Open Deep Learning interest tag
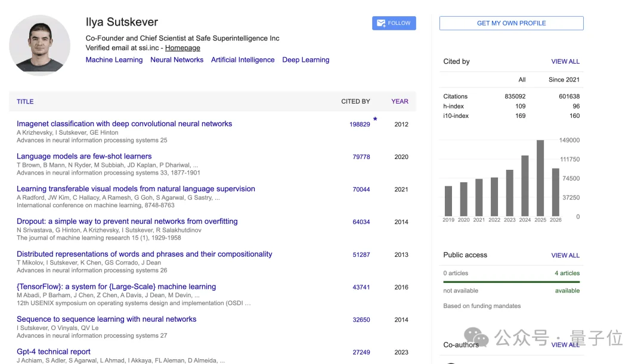Screen dimensions: 644x364 [x=305, y=60]
